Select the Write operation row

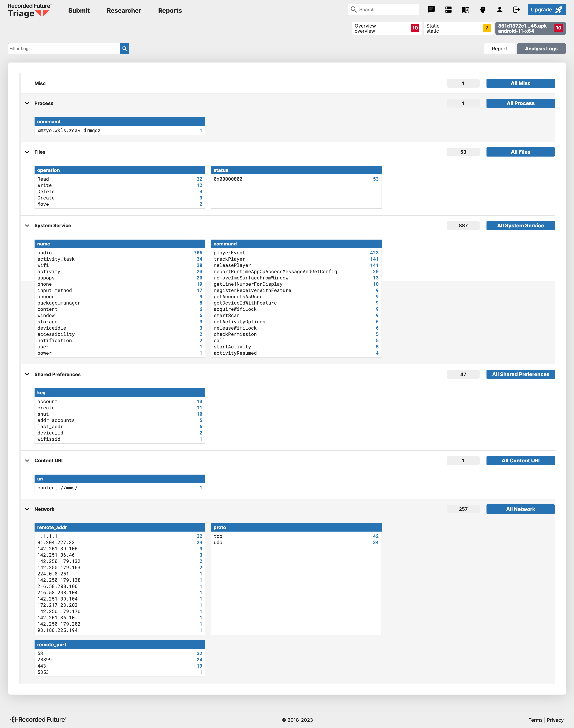point(120,186)
